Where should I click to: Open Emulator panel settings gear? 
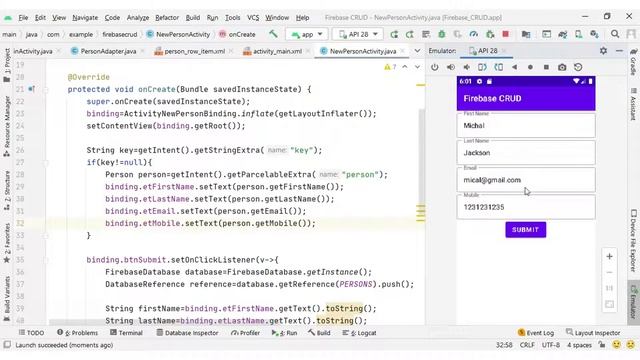pos(603,51)
